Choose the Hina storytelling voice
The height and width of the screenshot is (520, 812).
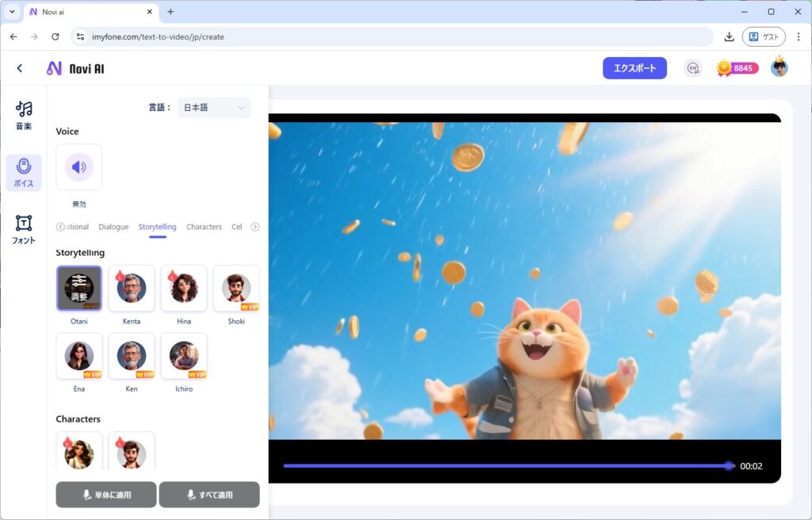tap(184, 289)
